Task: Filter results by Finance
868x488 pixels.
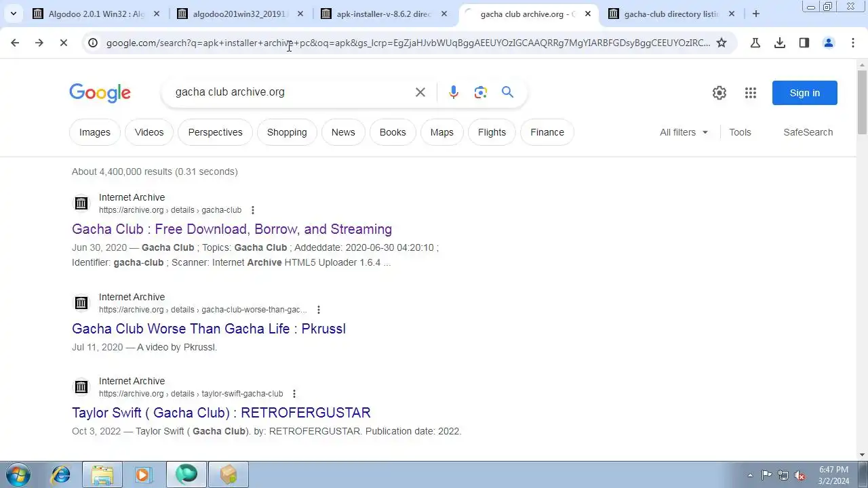Action: coord(547,132)
